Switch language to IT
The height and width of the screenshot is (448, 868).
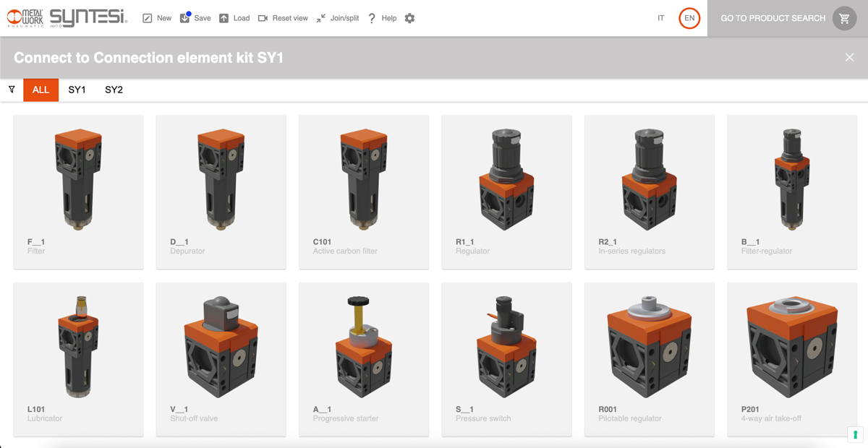660,18
